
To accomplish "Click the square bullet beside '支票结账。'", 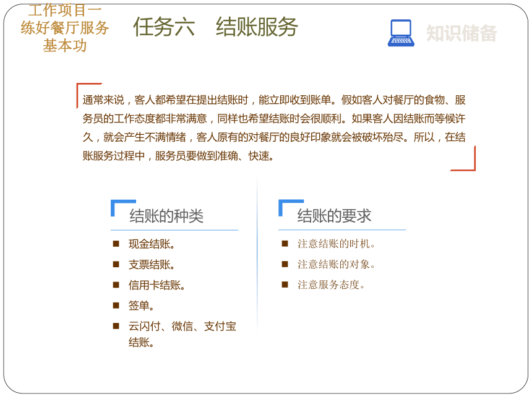I will tap(116, 264).
